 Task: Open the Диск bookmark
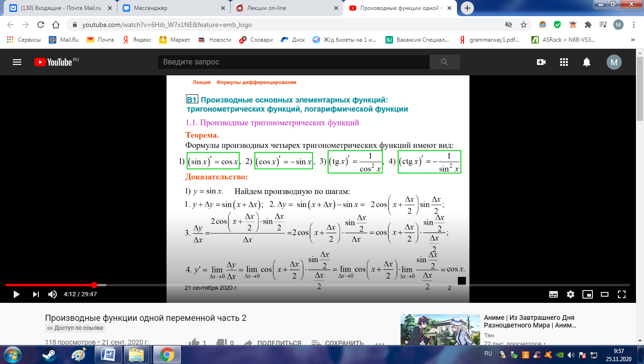click(293, 40)
